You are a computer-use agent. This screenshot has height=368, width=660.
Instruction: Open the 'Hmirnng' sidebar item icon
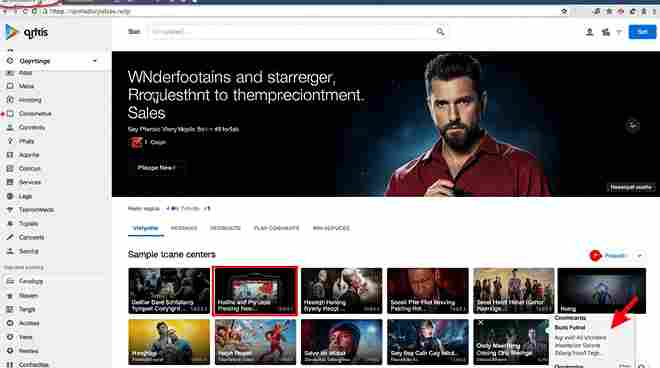tap(10, 100)
